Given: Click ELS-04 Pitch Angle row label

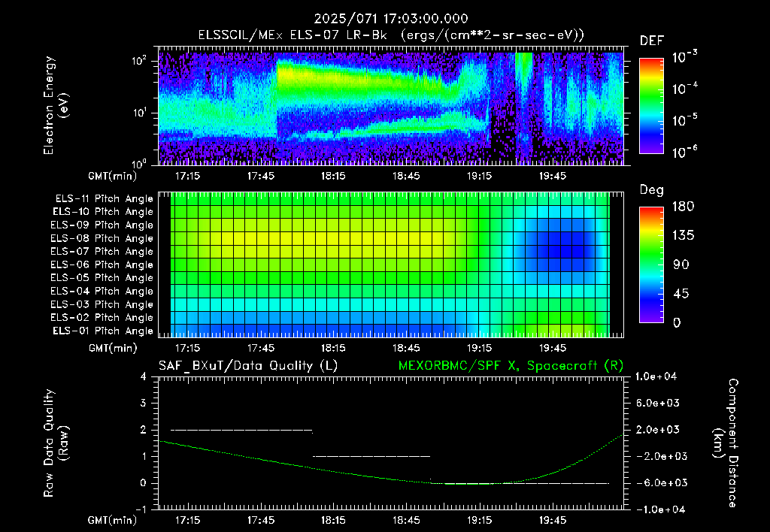Looking at the screenshot, I should coord(102,291).
